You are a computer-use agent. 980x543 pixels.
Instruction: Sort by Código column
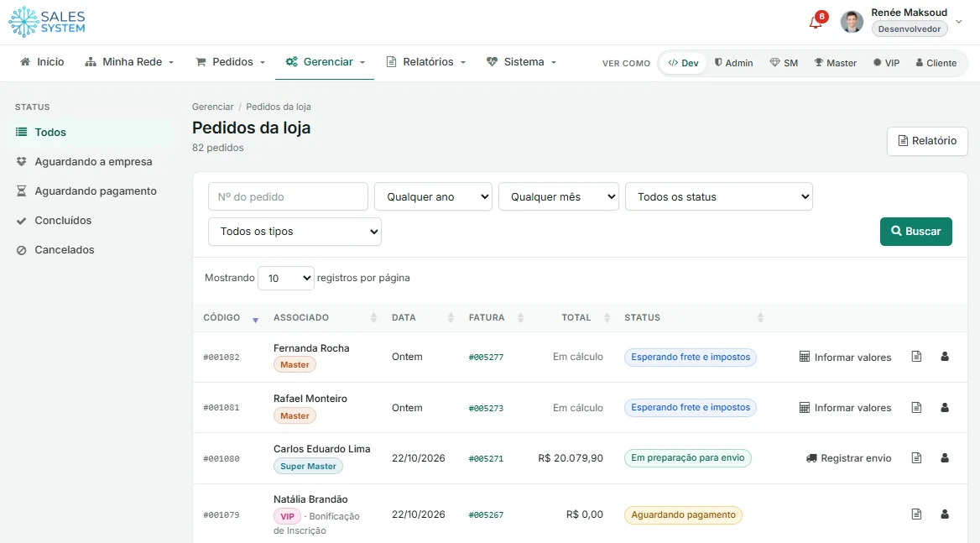coord(230,318)
